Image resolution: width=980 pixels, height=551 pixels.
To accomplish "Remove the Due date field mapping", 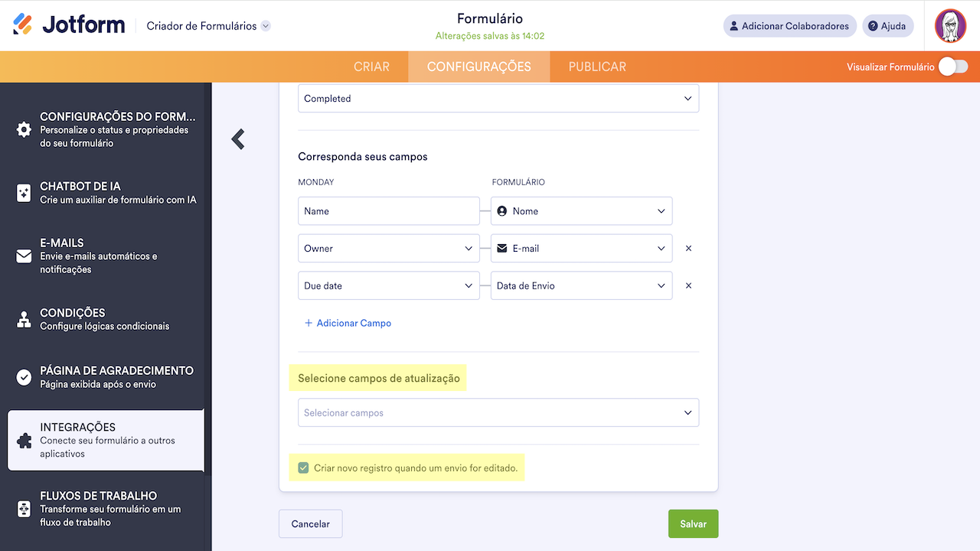I will click(688, 285).
